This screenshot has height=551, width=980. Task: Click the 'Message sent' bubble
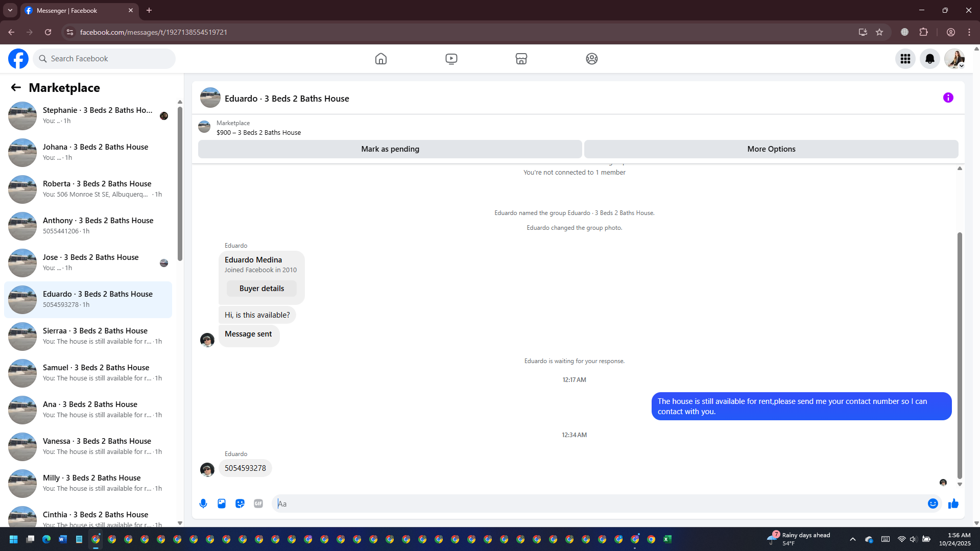tap(249, 336)
